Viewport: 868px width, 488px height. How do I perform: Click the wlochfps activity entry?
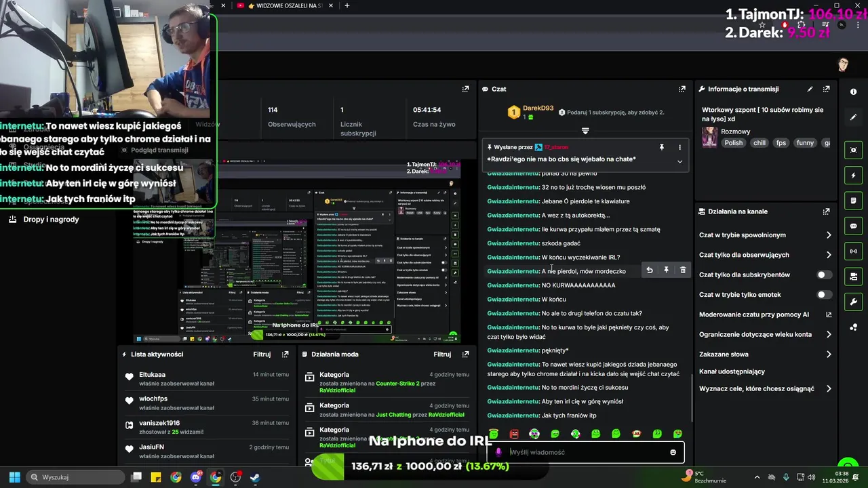[207, 403]
